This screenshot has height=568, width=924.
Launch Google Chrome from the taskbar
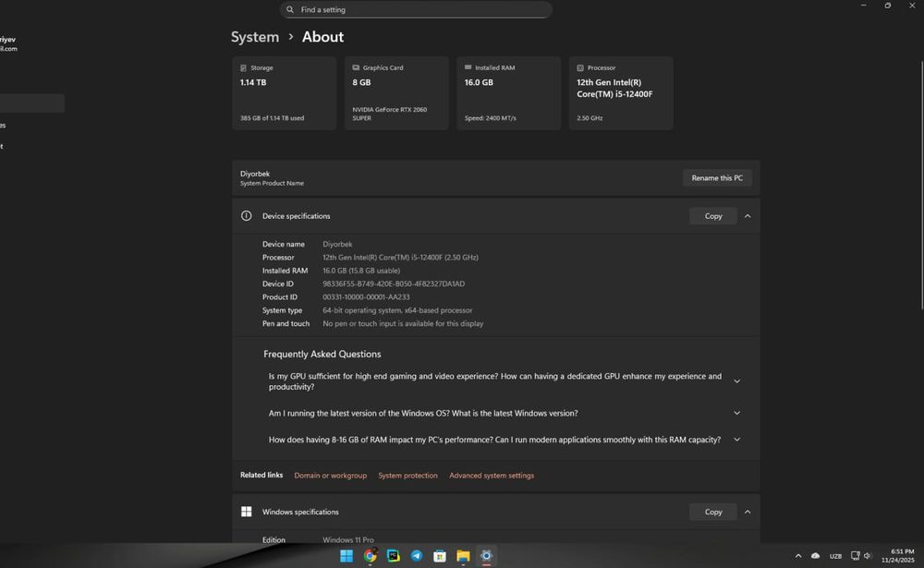371,556
